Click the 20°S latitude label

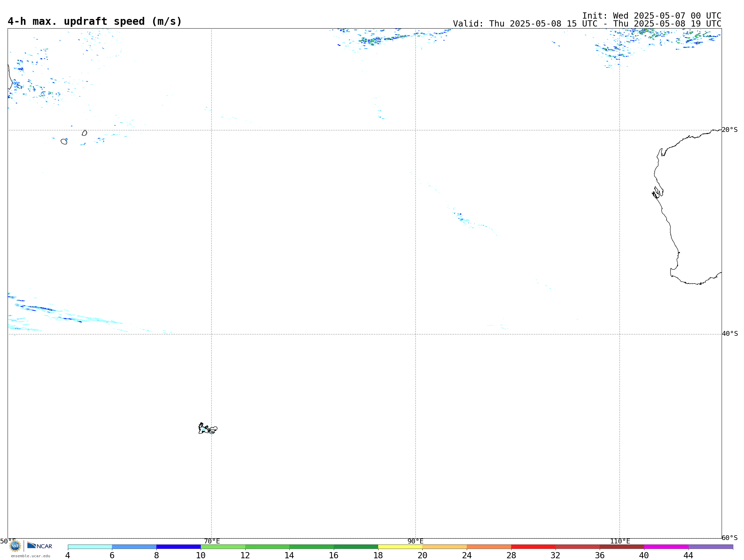(x=730, y=130)
